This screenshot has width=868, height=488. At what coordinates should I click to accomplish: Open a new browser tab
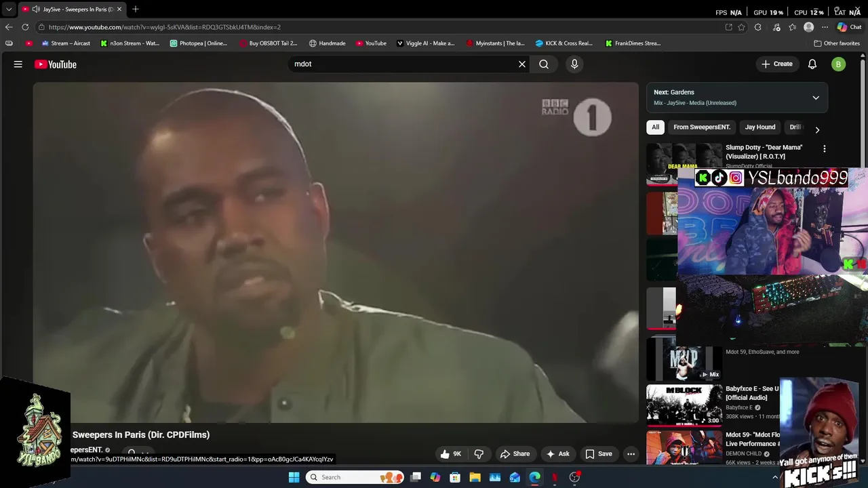pyautogui.click(x=136, y=9)
